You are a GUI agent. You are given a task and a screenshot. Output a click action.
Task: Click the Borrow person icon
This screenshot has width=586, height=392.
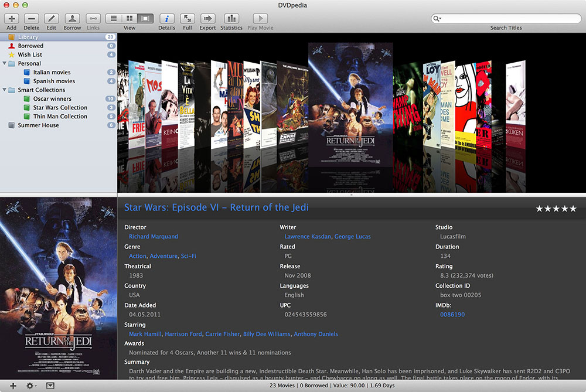73,19
